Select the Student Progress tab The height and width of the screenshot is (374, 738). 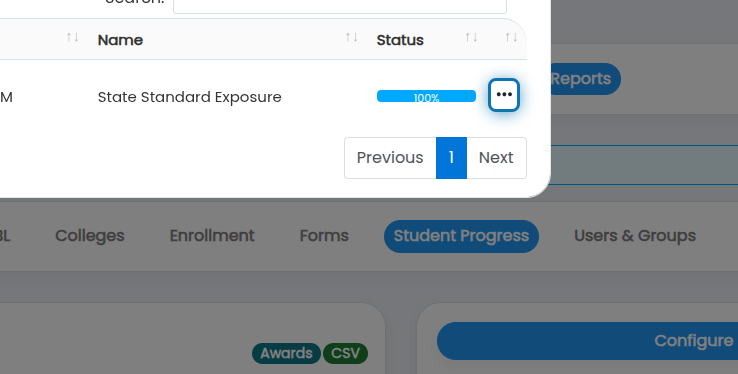pyautogui.click(x=461, y=236)
